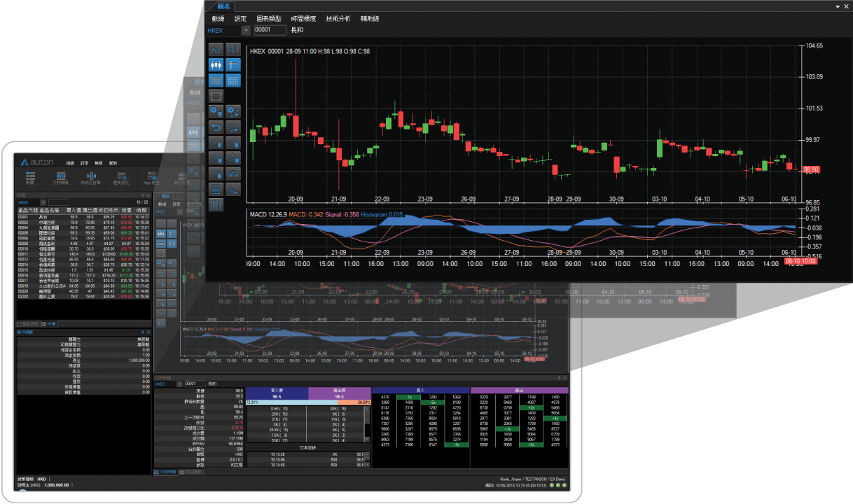Click the undo arrow icon in large chart

tap(216, 127)
